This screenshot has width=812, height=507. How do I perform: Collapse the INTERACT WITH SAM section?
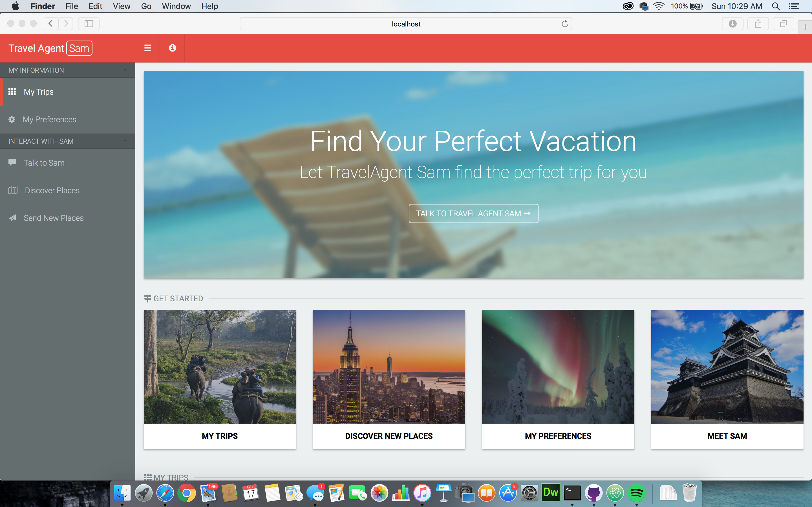[125, 141]
